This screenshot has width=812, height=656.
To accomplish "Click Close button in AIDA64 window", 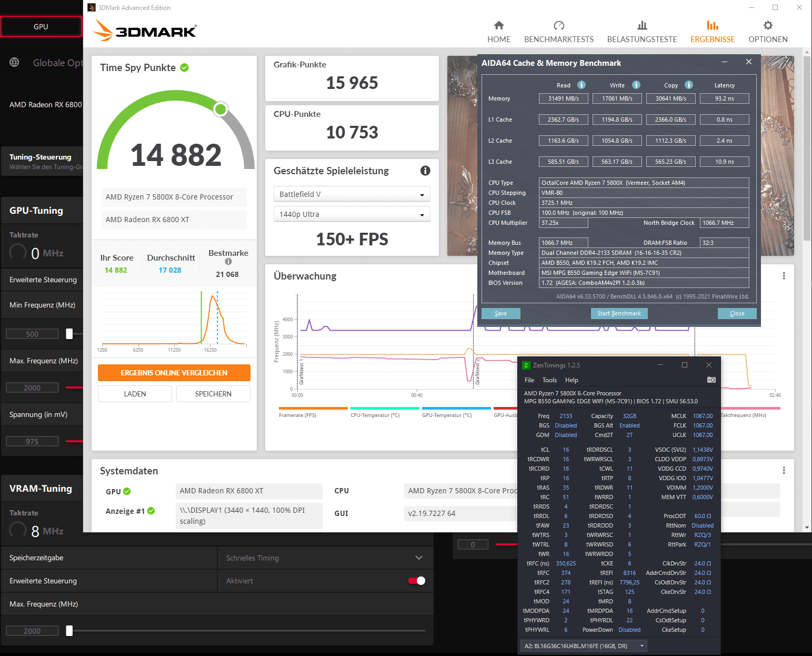I will (x=737, y=313).
